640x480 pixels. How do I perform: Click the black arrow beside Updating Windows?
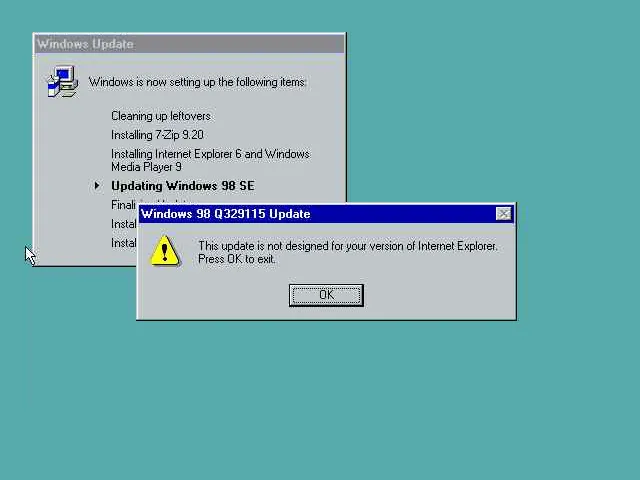click(x=97, y=186)
